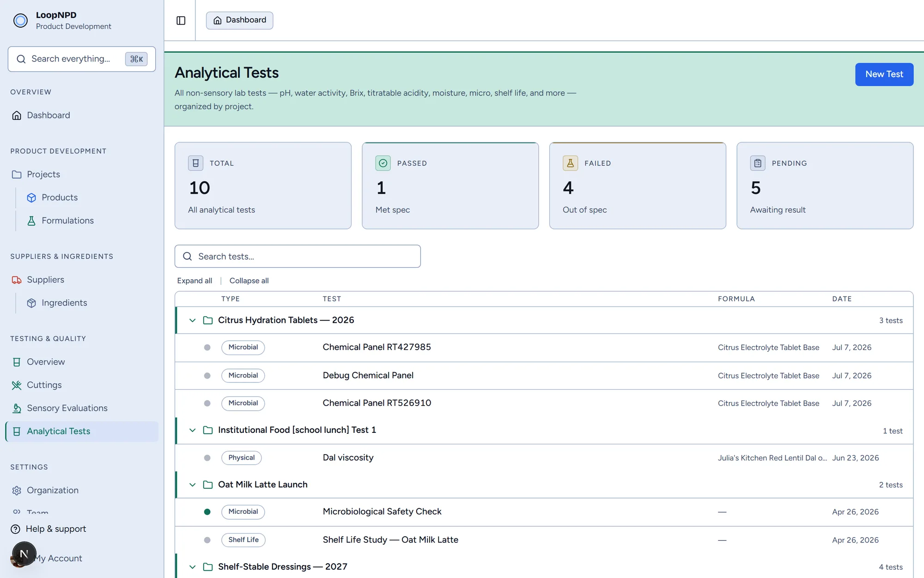
Task: Collapse the Institutional Food Test 1 group
Action: tap(193, 430)
